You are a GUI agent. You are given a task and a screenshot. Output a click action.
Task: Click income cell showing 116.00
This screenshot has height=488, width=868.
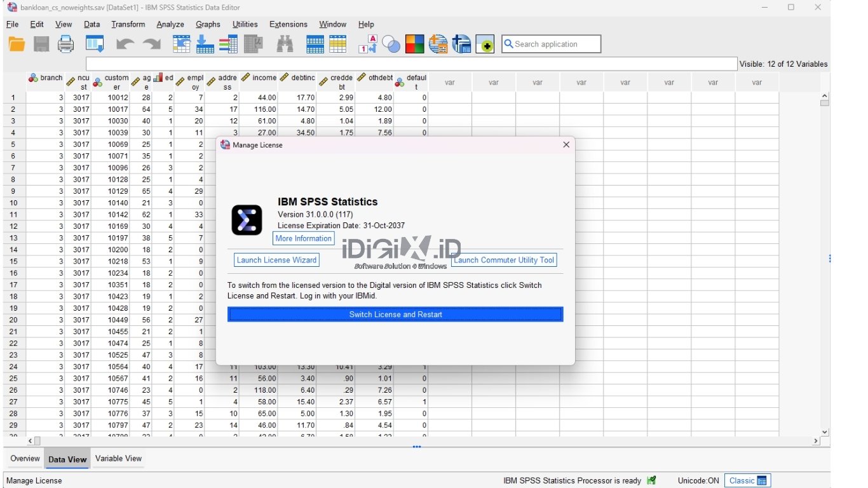(x=259, y=109)
